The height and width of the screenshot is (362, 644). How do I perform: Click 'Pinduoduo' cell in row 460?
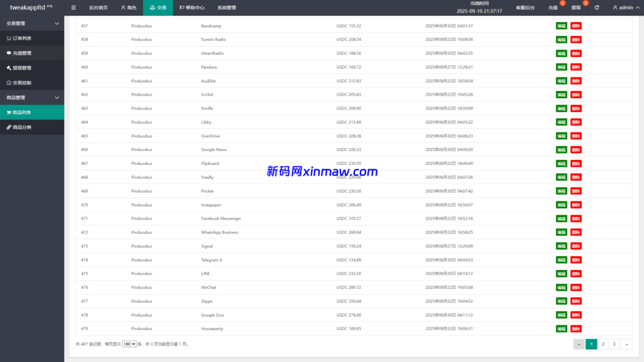click(142, 67)
